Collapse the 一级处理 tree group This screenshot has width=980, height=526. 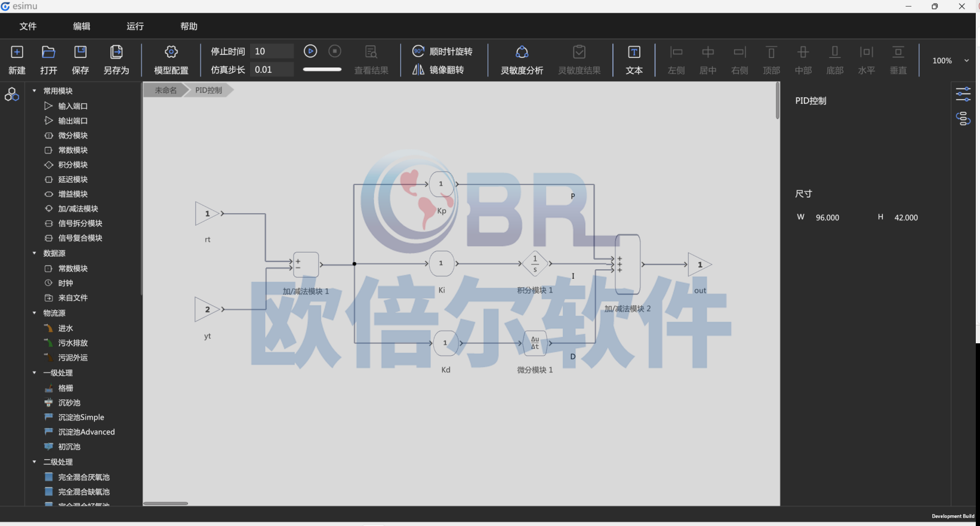pos(34,373)
